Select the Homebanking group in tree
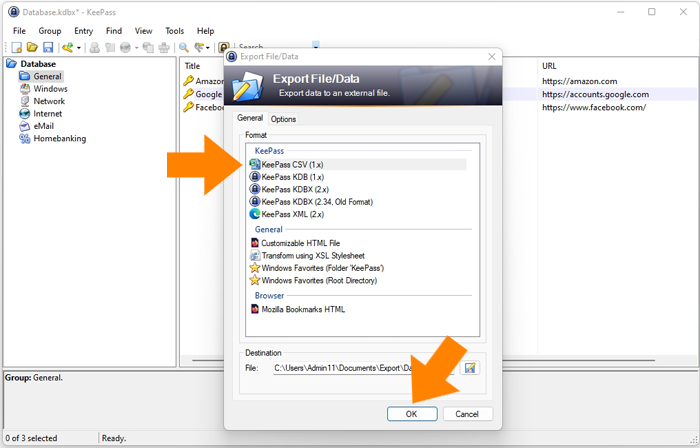 (x=59, y=139)
